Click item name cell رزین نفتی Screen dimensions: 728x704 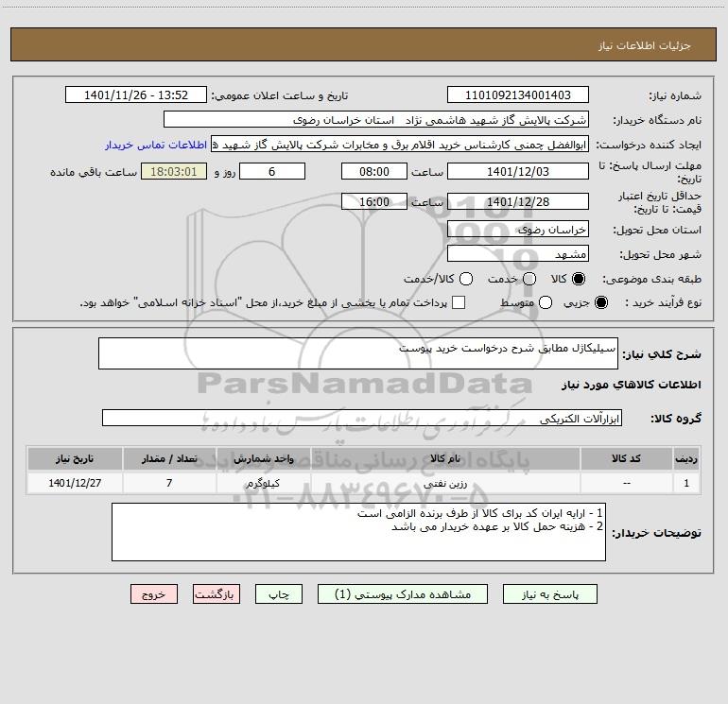tap(445, 483)
